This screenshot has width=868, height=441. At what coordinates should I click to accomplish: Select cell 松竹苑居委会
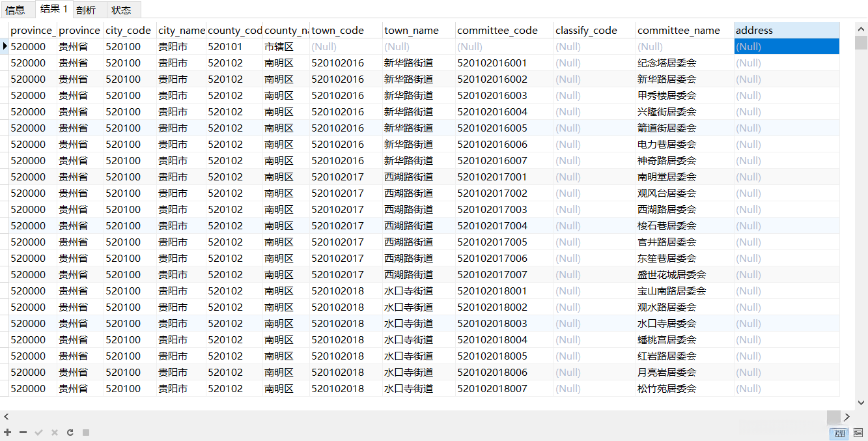point(684,388)
